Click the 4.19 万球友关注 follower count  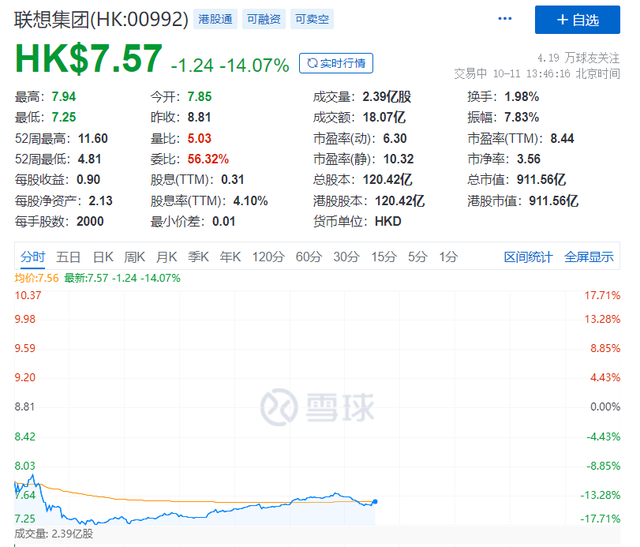pos(578,58)
